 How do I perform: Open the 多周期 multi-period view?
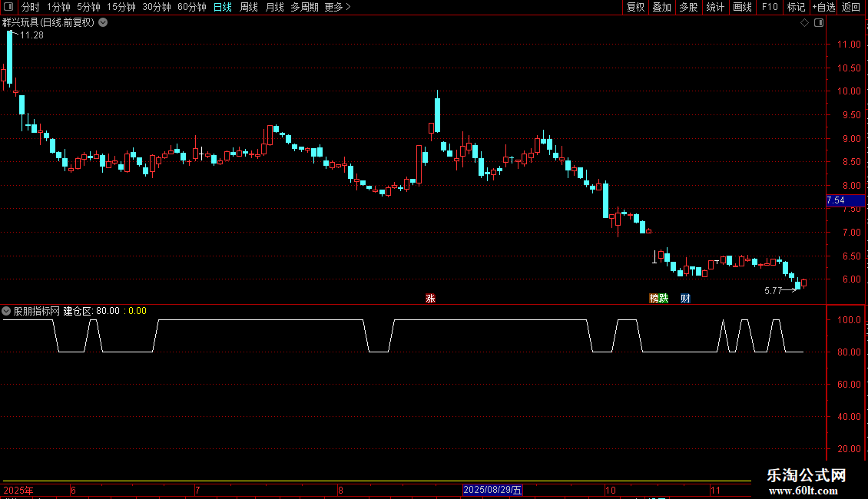pyautogui.click(x=304, y=7)
